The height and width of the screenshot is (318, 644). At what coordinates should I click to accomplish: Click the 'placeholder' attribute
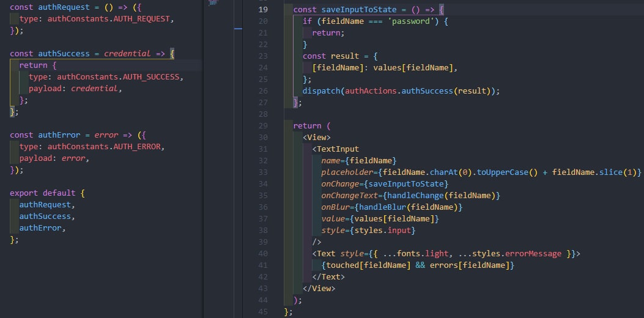point(347,172)
